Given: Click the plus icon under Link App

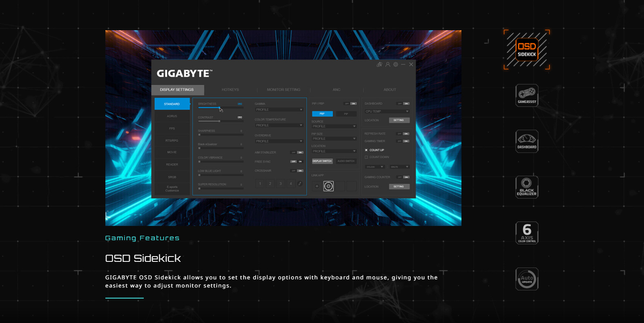Looking at the screenshot, I should point(316,186).
